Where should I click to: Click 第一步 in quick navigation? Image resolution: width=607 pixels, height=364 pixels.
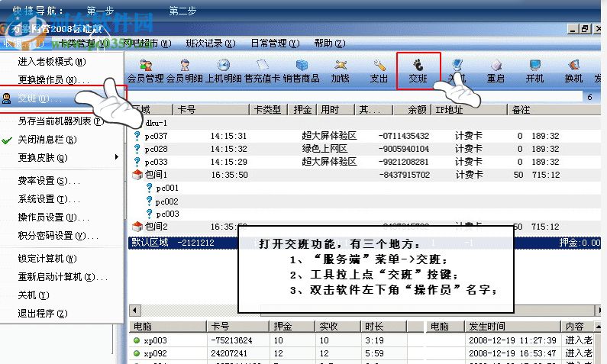[100, 11]
